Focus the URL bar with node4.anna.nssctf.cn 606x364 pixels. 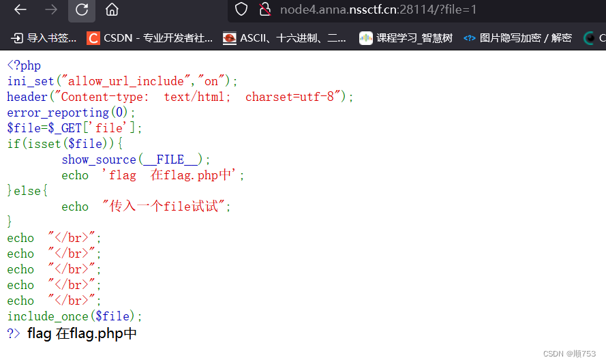416,10
